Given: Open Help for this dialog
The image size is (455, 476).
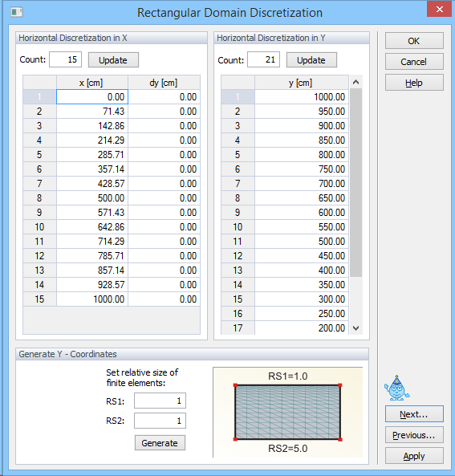Looking at the screenshot, I should pyautogui.click(x=414, y=83).
